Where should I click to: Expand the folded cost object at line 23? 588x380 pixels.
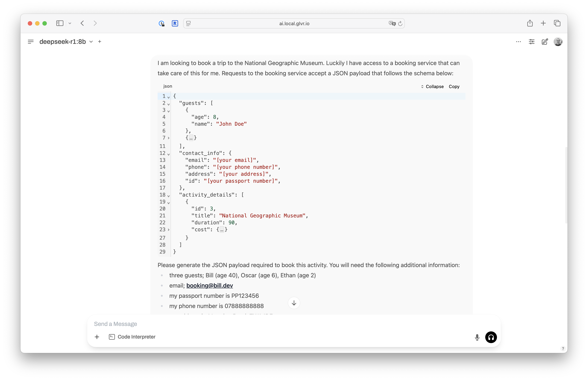click(x=168, y=230)
